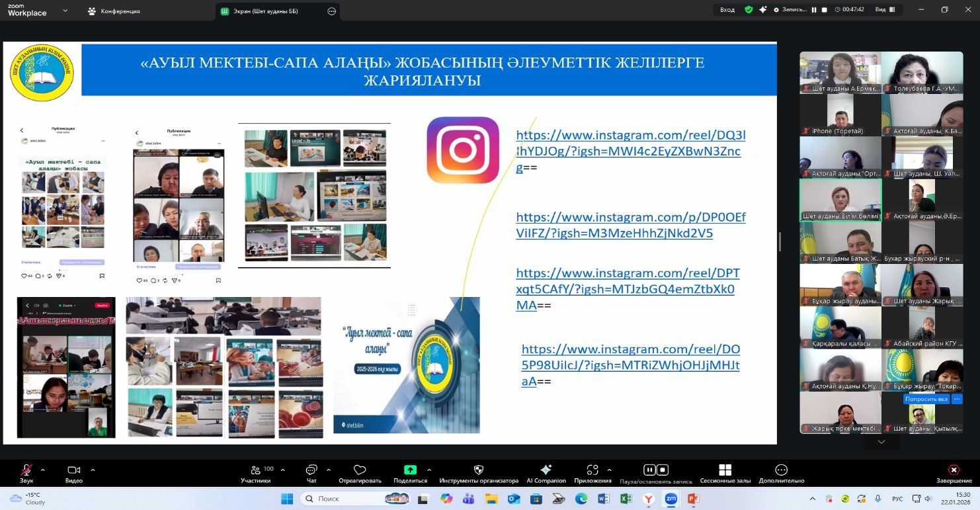Unmute the microphone (Звук) button
The width and height of the screenshot is (980, 510).
[x=26, y=470]
